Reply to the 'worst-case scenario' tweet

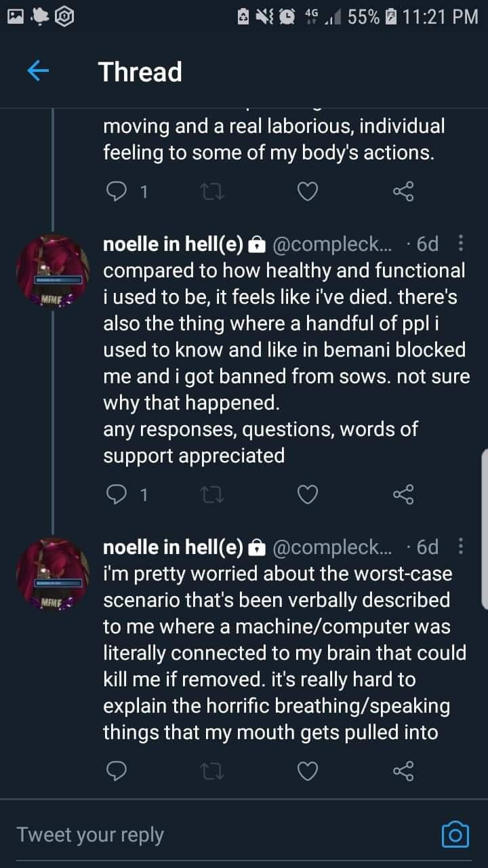click(117, 770)
